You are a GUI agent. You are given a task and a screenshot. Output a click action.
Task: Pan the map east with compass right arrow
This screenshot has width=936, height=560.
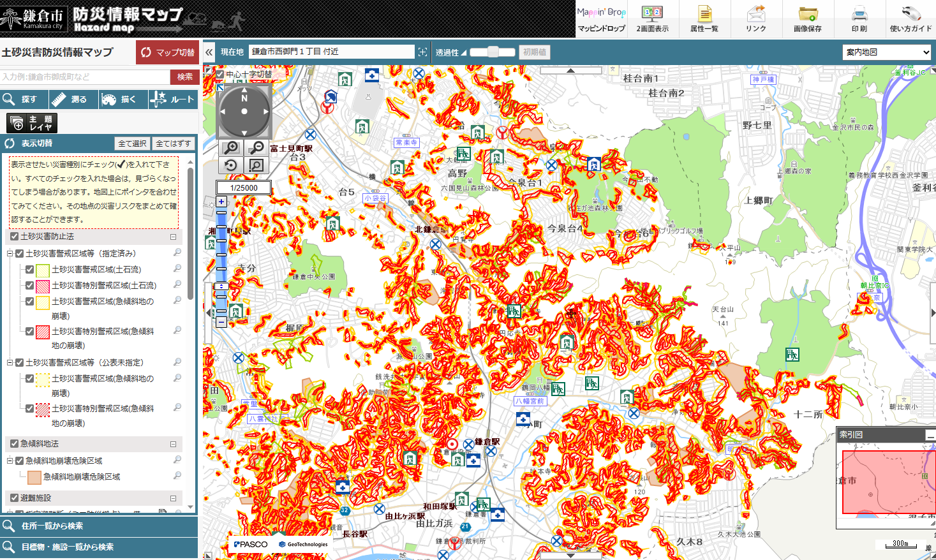pos(266,112)
